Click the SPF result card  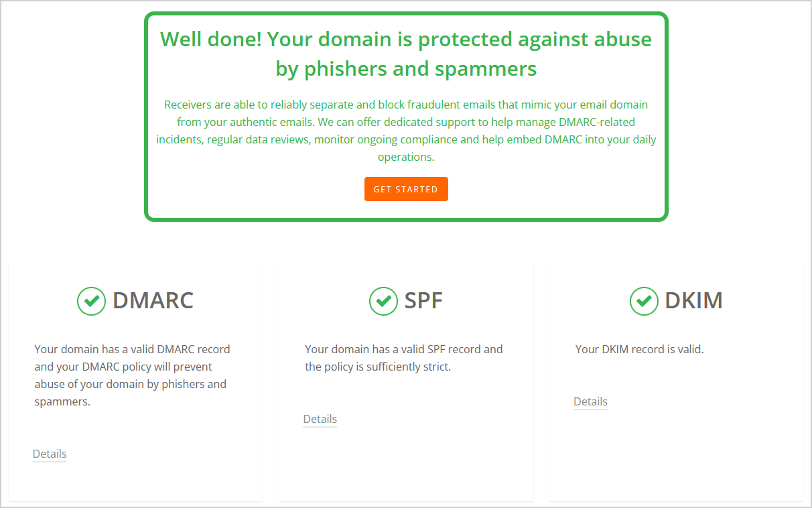(x=406, y=382)
